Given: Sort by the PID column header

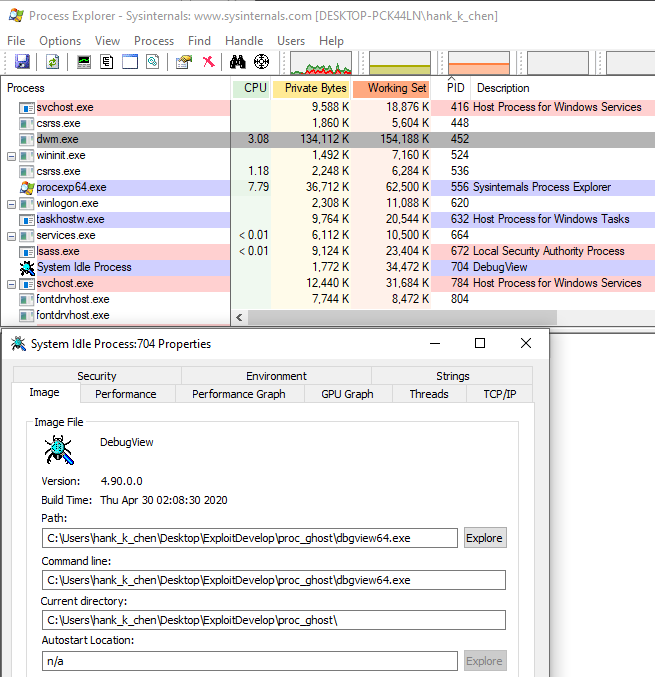Looking at the screenshot, I should click(x=451, y=88).
